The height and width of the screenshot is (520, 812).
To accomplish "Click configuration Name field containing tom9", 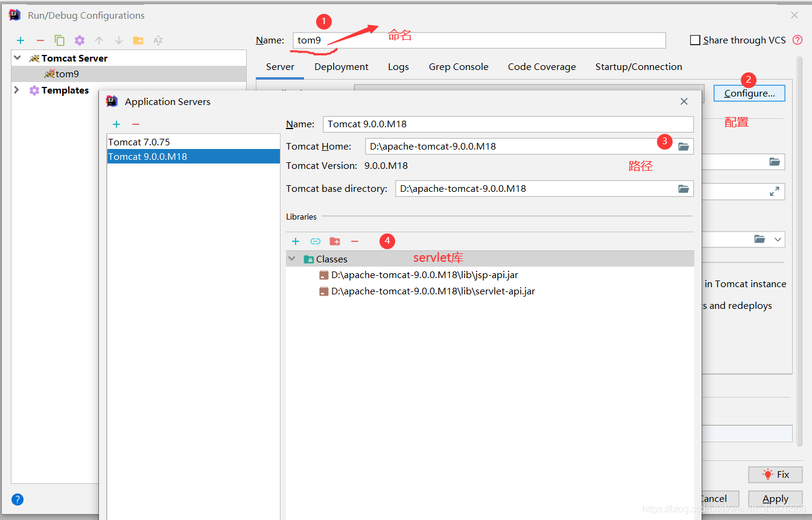I will (x=479, y=40).
